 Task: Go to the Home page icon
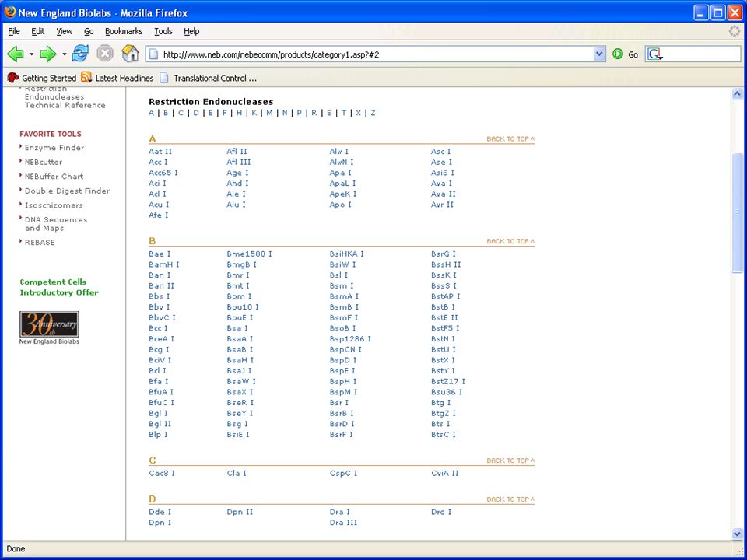(130, 54)
